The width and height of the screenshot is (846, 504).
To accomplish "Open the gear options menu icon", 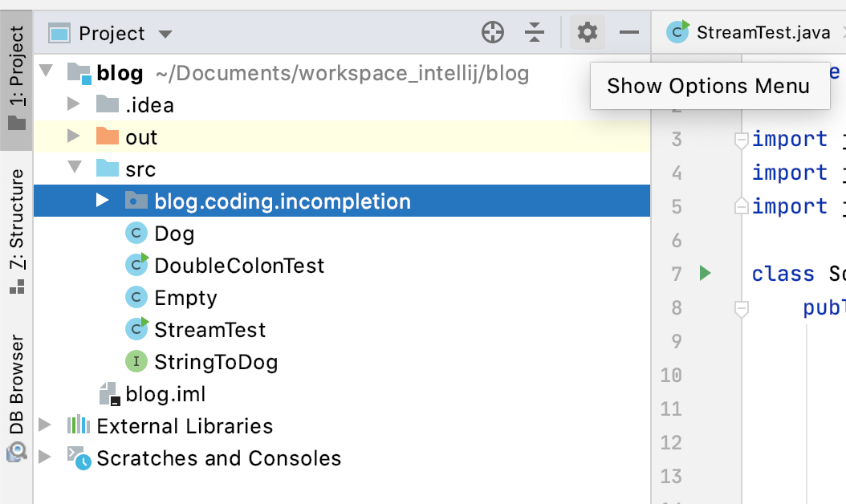I will [x=588, y=33].
